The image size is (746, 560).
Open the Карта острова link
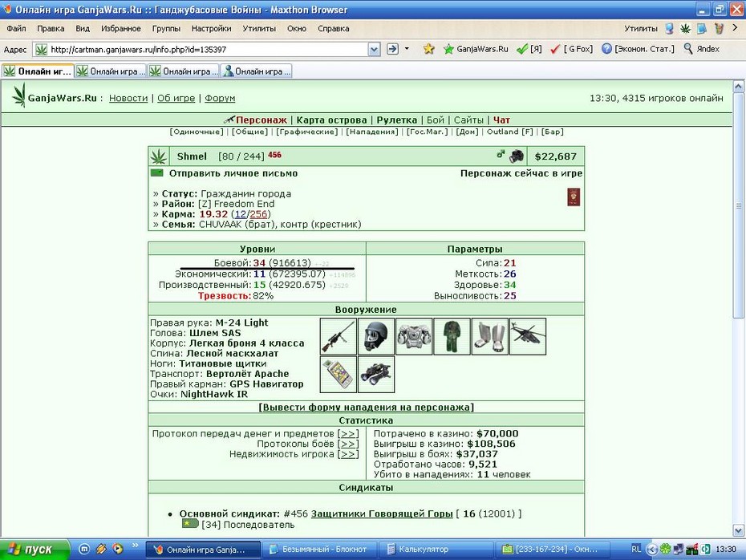[331, 120]
